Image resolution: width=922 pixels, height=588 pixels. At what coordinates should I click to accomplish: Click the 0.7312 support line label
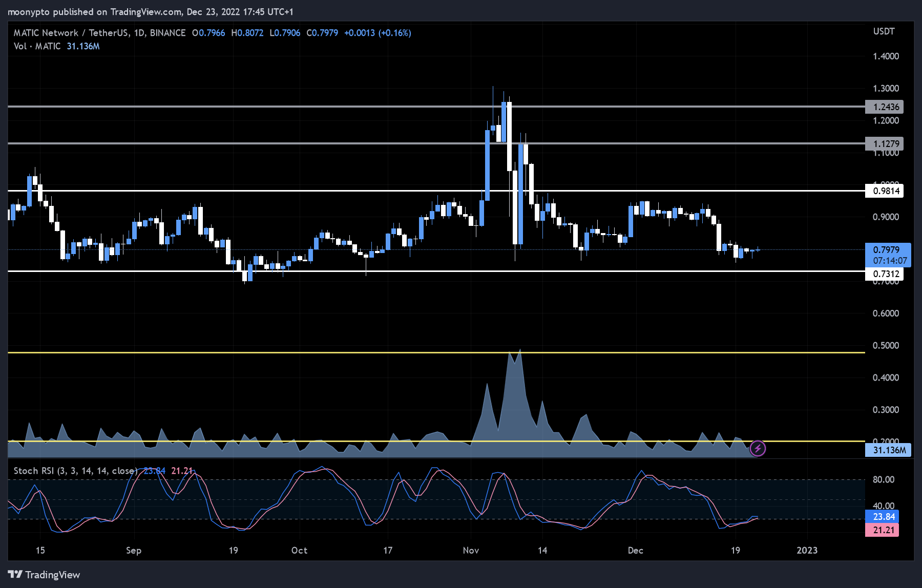click(884, 274)
